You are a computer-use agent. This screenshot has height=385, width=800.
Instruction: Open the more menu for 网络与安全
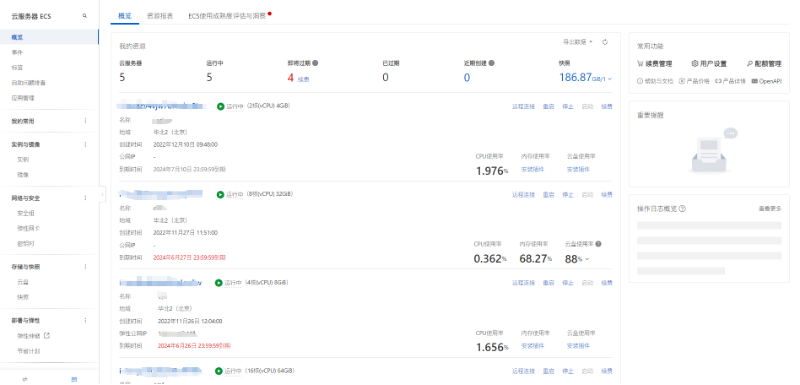point(85,198)
